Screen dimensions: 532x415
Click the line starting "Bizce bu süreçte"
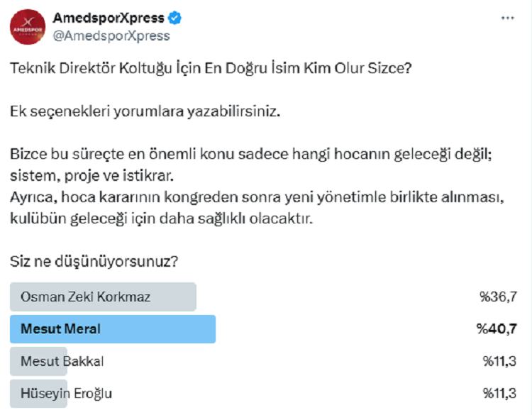point(251,154)
